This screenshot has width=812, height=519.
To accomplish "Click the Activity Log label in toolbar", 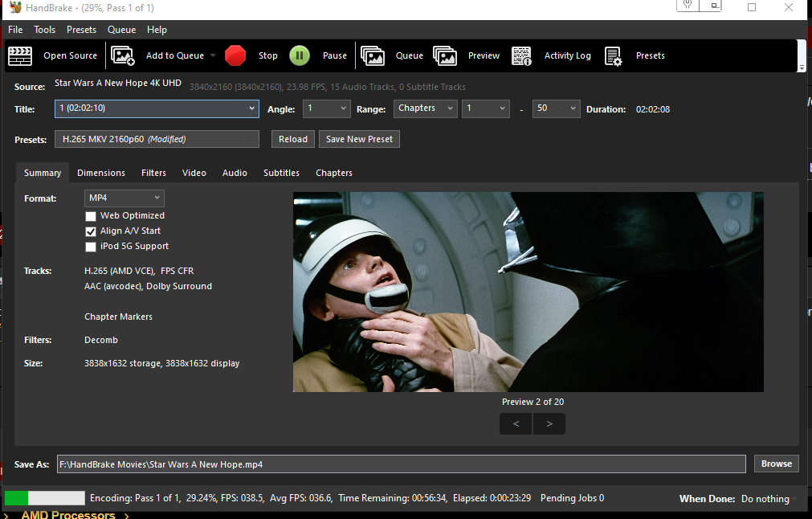I will pos(568,55).
